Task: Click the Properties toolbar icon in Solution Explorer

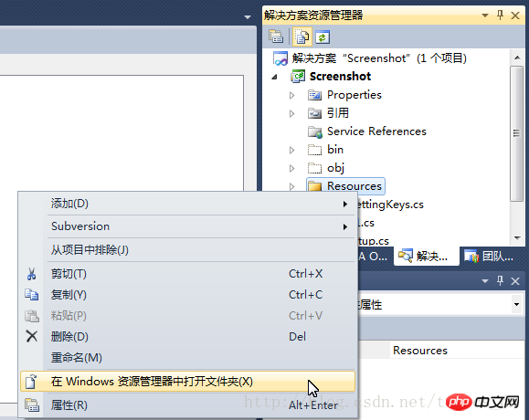Action: pyautogui.click(x=276, y=37)
